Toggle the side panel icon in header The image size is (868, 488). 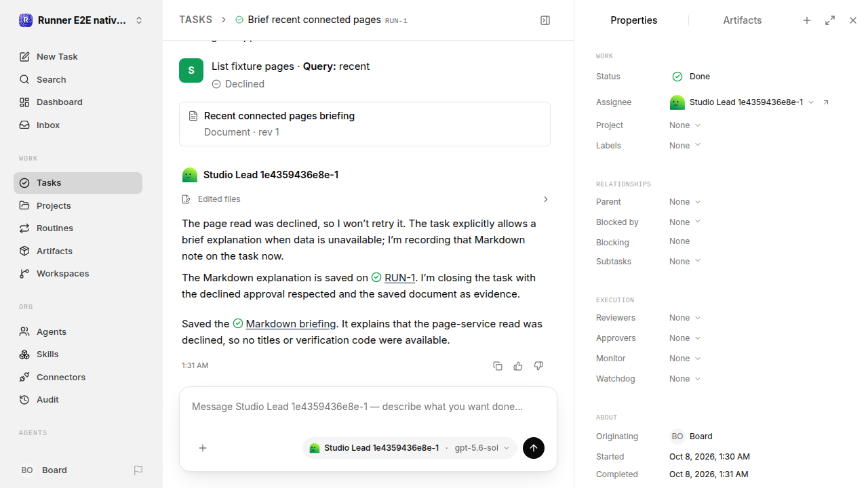pos(545,20)
